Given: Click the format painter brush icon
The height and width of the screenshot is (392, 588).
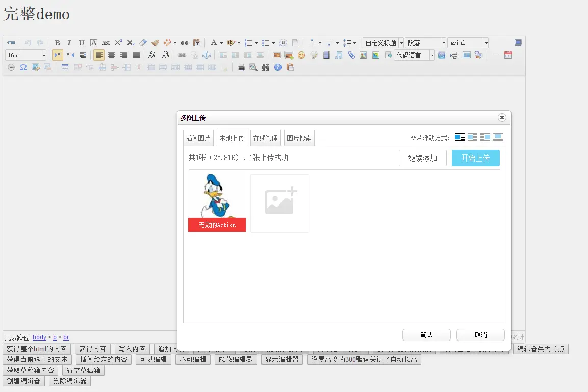Looking at the screenshot, I should pos(155,43).
